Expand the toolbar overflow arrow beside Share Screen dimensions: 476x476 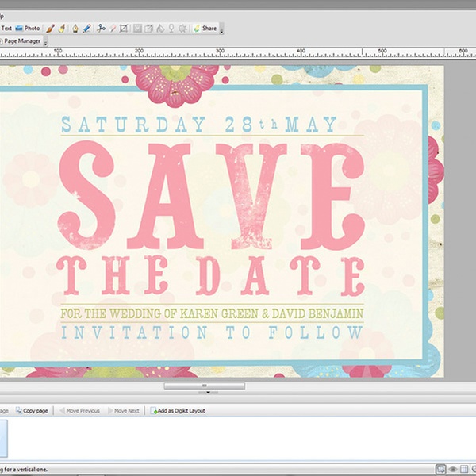tap(221, 29)
